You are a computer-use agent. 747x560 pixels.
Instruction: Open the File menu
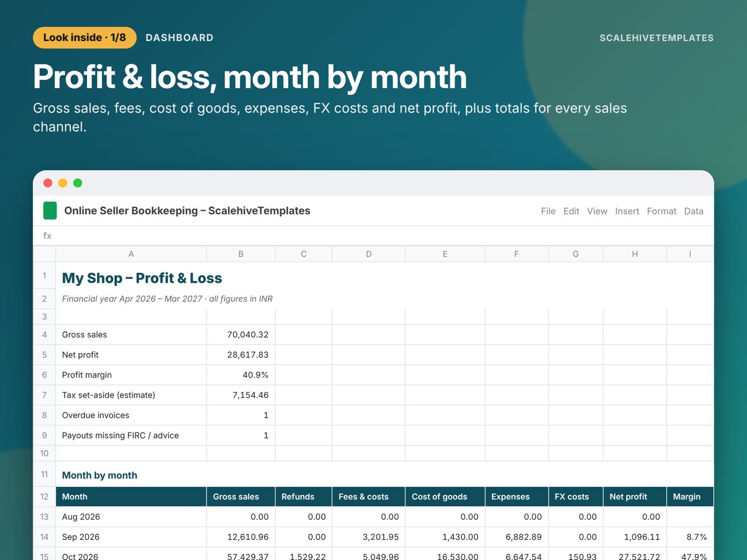coord(548,211)
